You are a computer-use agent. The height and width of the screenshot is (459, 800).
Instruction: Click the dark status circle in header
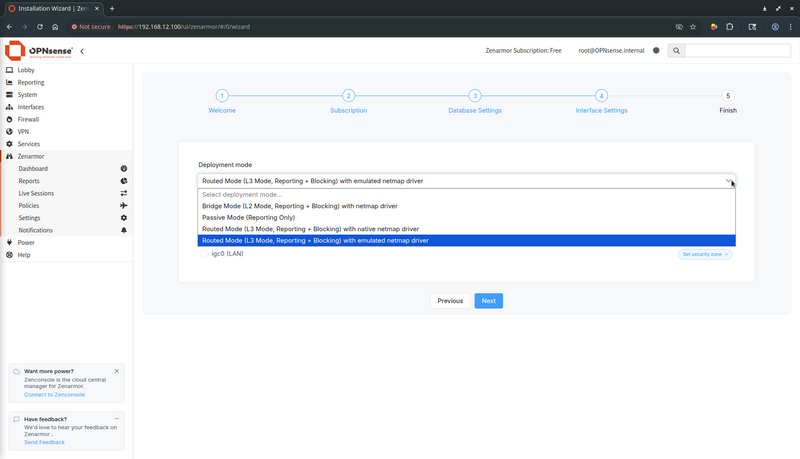pyautogui.click(x=656, y=50)
